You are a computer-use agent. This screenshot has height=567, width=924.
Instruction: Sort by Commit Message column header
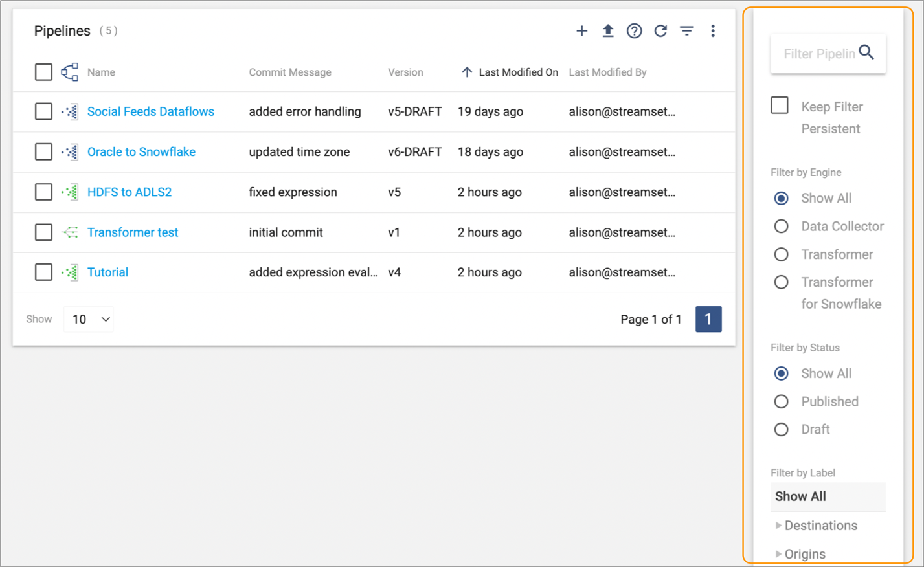click(290, 72)
